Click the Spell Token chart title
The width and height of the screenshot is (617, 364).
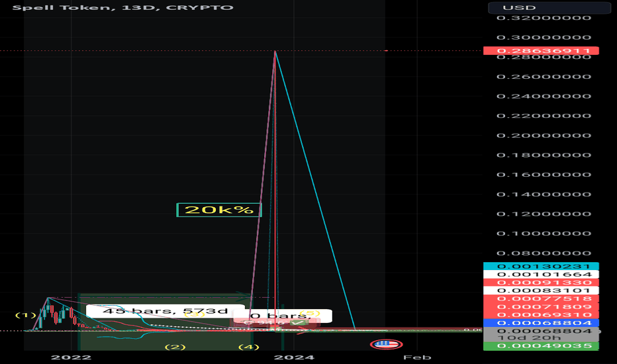pyautogui.click(x=122, y=7)
